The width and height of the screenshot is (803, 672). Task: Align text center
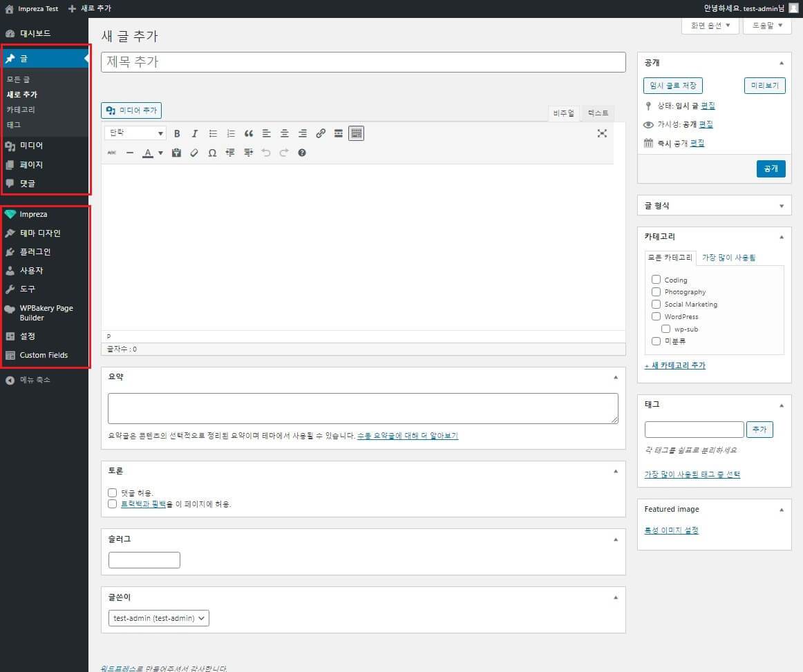click(x=285, y=133)
